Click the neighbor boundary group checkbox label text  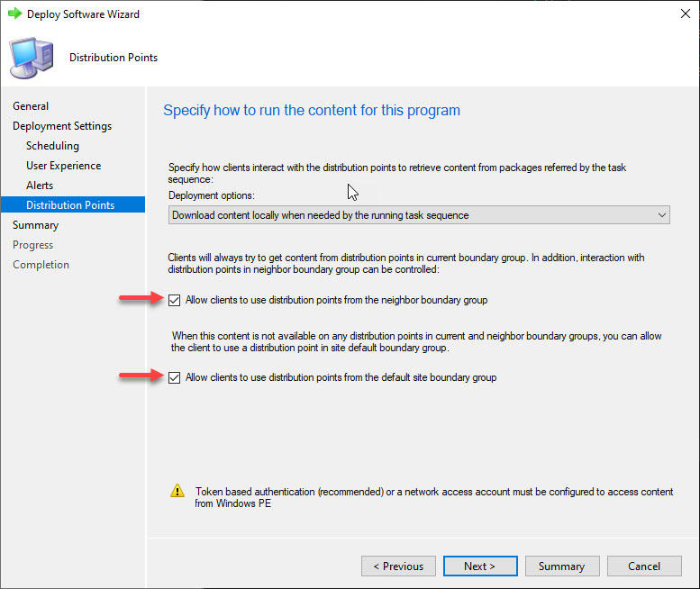tap(336, 300)
